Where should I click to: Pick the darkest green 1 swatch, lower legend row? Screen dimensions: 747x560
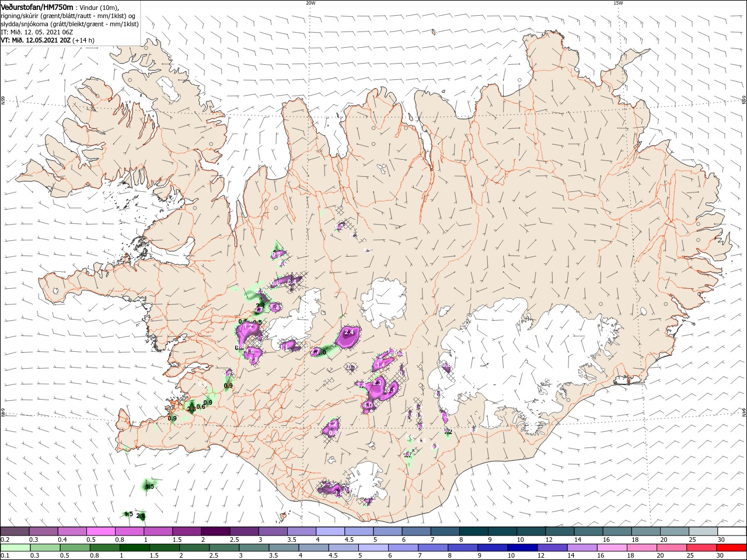tap(134, 548)
